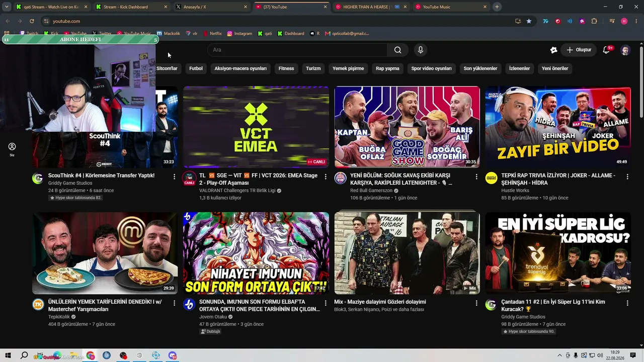Bookmark this page with the star icon
The height and width of the screenshot is (362, 644).
pos(529,21)
